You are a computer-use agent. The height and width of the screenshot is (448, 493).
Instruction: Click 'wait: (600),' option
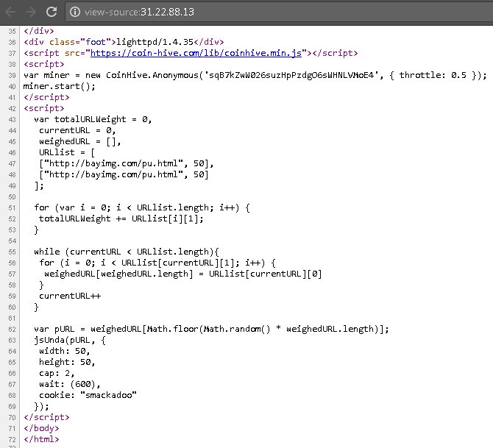point(69,384)
